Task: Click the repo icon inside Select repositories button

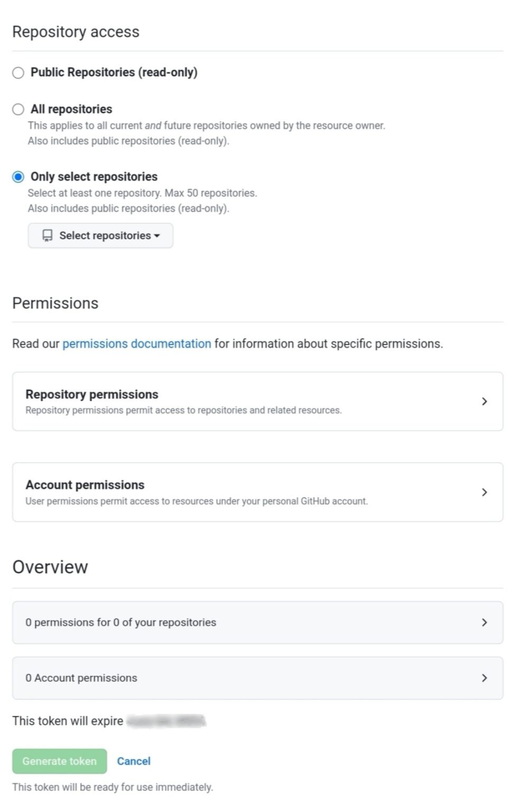Action: click(48, 236)
